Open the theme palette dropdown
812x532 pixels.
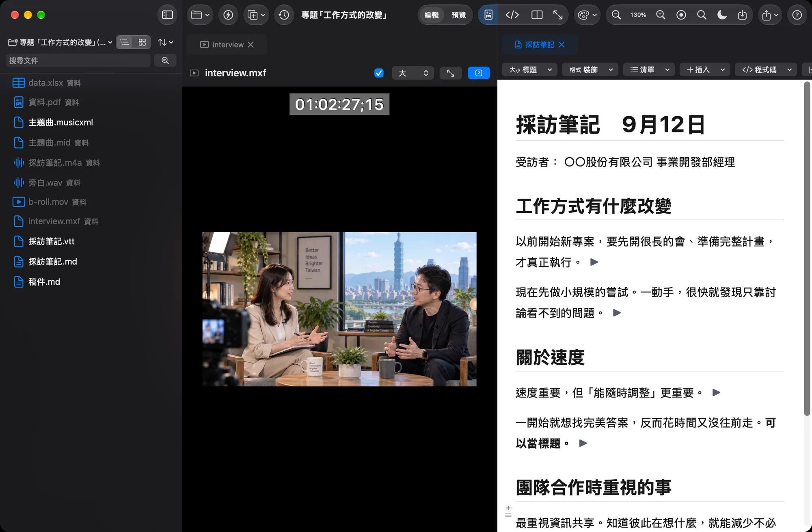pyautogui.click(x=587, y=15)
